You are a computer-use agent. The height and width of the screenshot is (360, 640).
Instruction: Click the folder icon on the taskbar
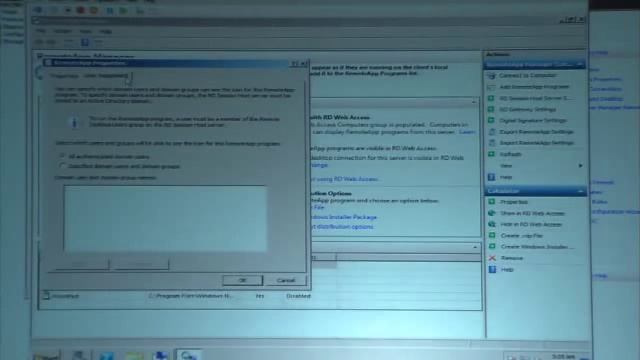(134, 356)
